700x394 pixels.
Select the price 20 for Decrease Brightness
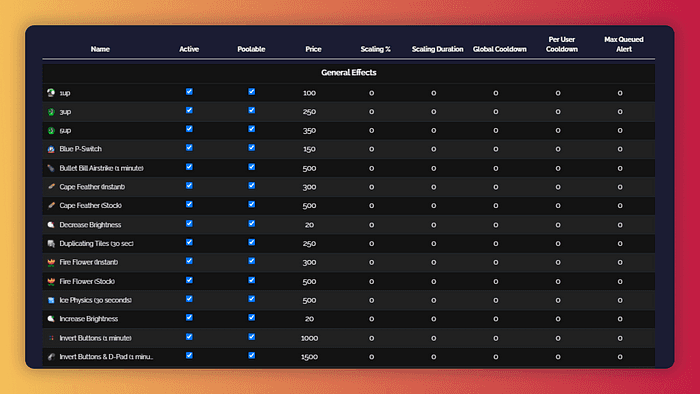click(x=309, y=225)
